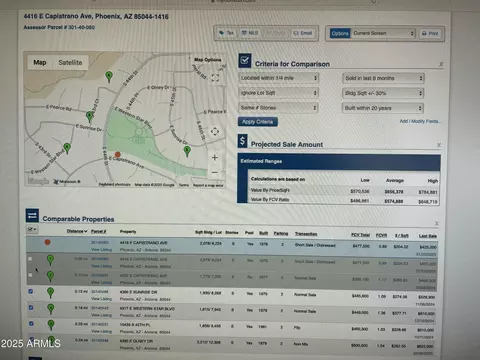
Task: Open Add / Modify Fields link
Action: point(420,121)
